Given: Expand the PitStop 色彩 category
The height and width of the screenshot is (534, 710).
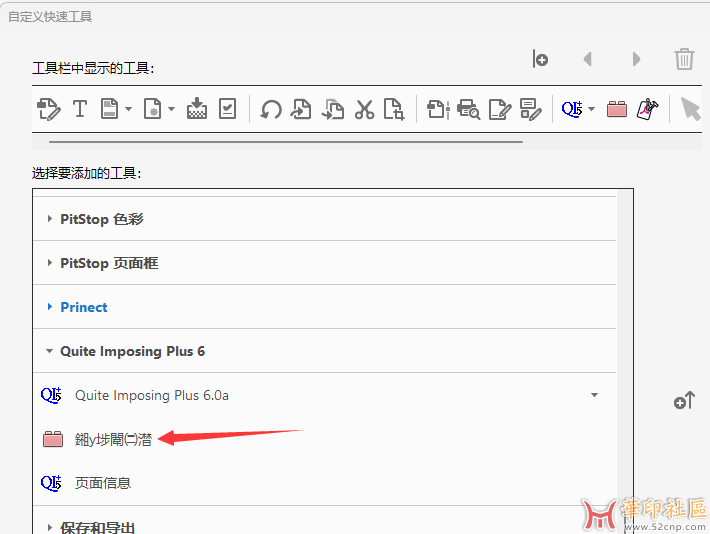Looking at the screenshot, I should click(102, 219).
